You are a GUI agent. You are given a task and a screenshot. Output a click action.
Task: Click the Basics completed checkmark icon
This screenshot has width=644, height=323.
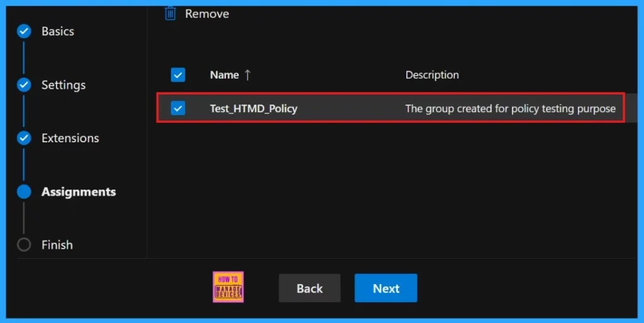[x=24, y=31]
